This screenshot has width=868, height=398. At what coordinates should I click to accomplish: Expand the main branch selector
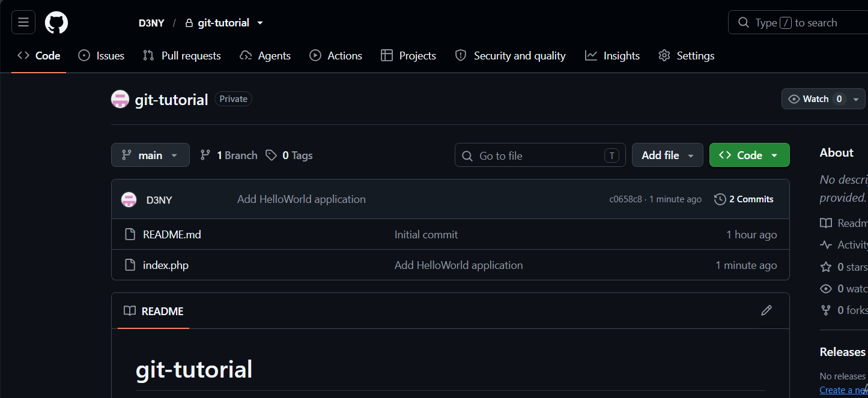coord(150,155)
